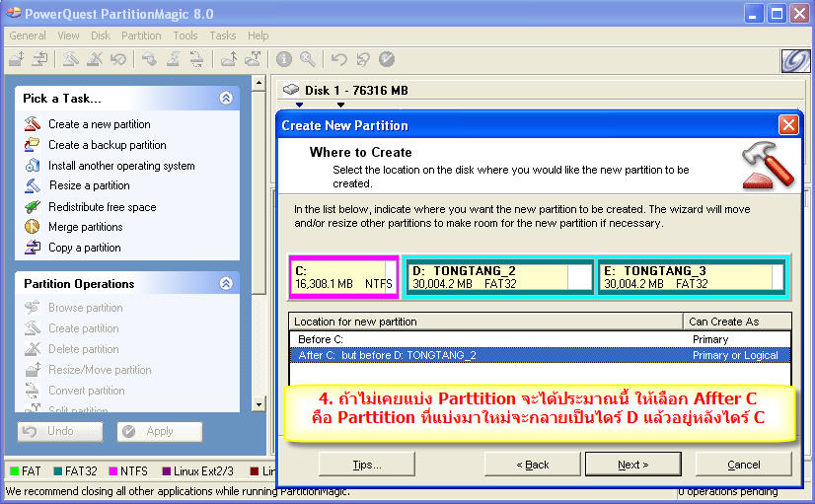Viewport: 815px width, 504px height.
Task: Click the Convert partition operation icon
Action: coord(33,391)
